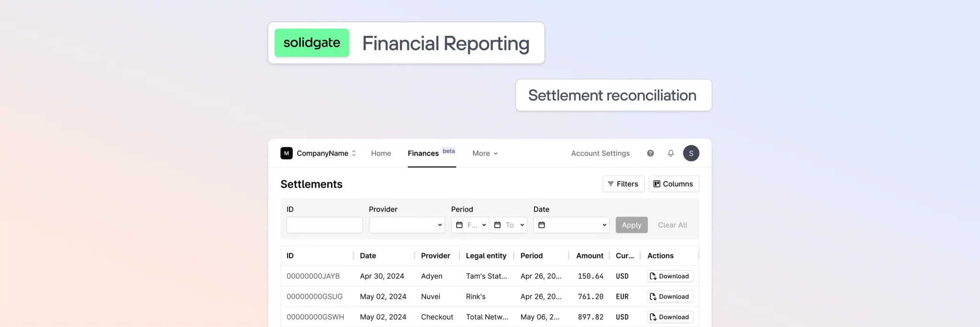Click the 150.64 amount cell
The image size is (980, 327).
(x=590, y=276)
